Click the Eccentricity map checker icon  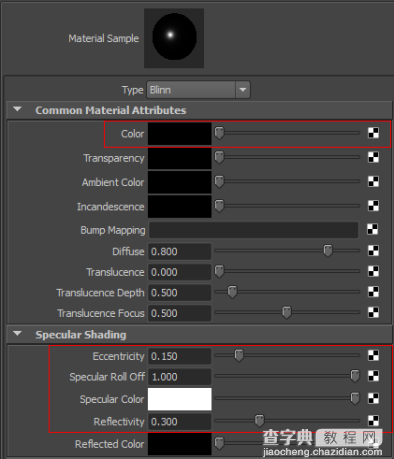coord(373,356)
